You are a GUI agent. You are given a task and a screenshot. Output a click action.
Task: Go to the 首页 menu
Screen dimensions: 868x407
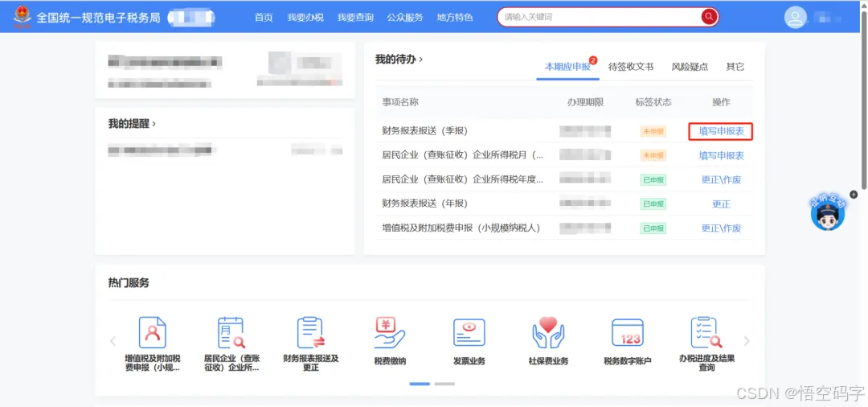pyautogui.click(x=264, y=17)
